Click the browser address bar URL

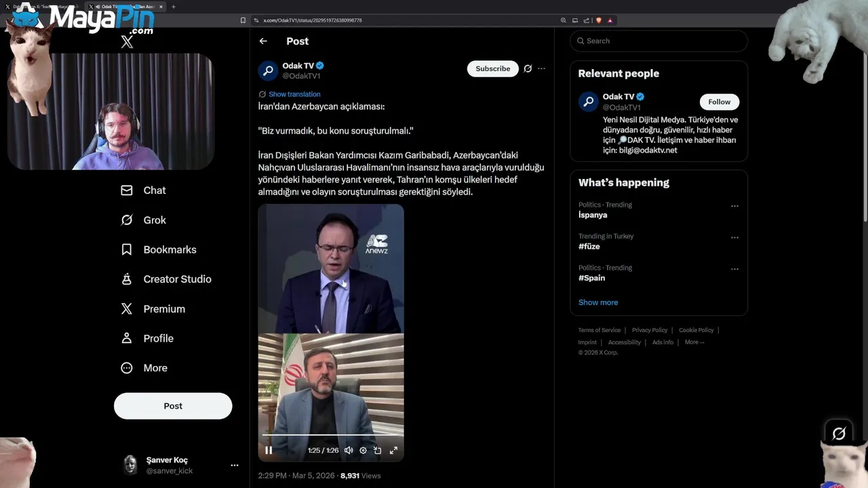coord(313,20)
